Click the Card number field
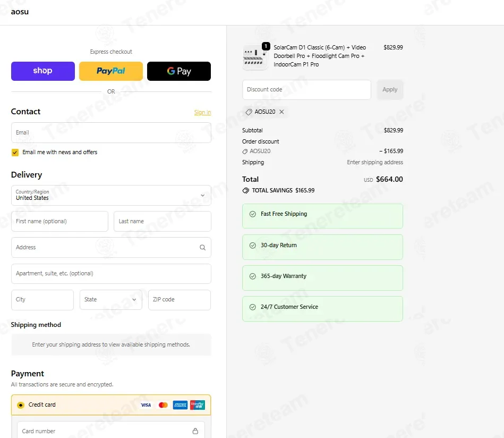504x438 pixels. 111,430
